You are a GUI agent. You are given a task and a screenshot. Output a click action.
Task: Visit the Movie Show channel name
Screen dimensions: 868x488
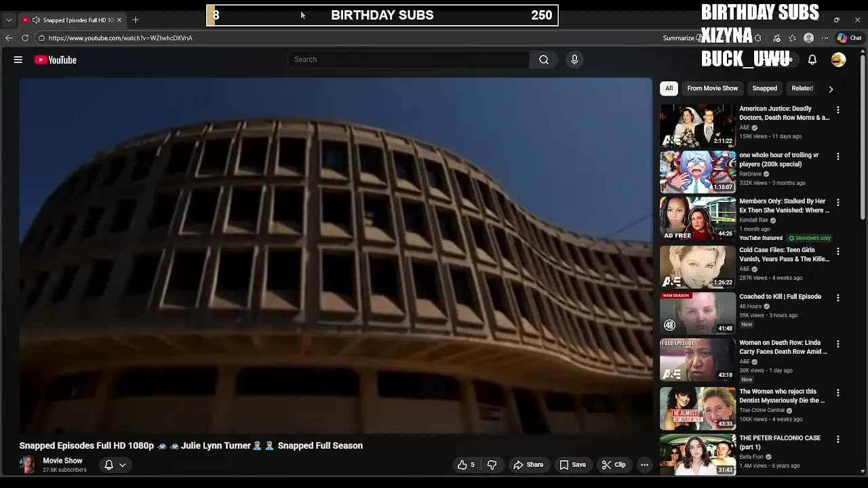click(x=62, y=461)
